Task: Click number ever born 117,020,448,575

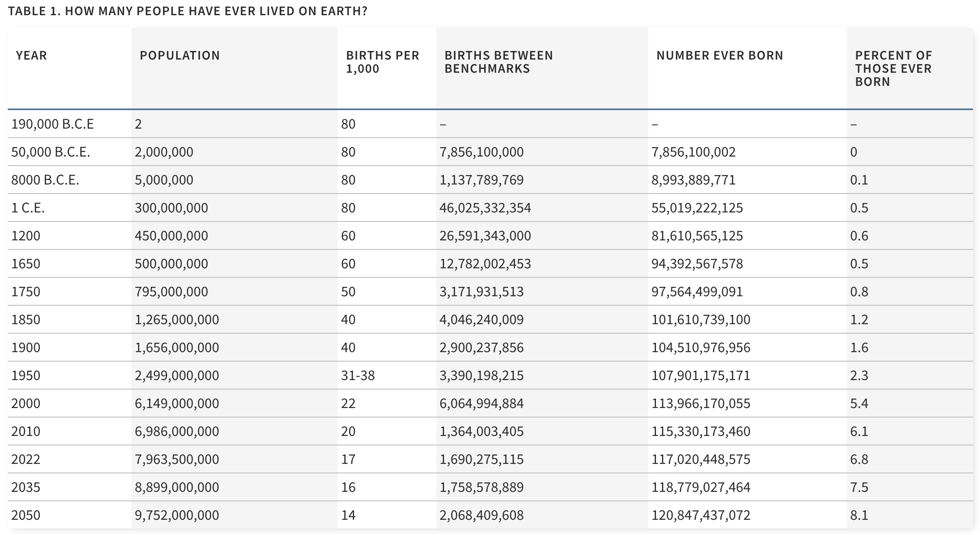Action: point(701,459)
